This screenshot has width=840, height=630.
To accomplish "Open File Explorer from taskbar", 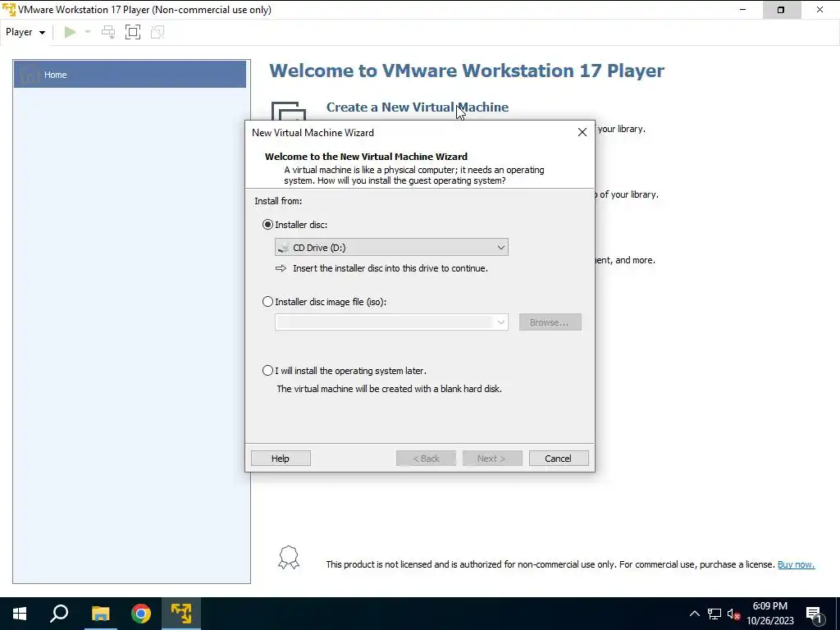I will [x=100, y=614].
